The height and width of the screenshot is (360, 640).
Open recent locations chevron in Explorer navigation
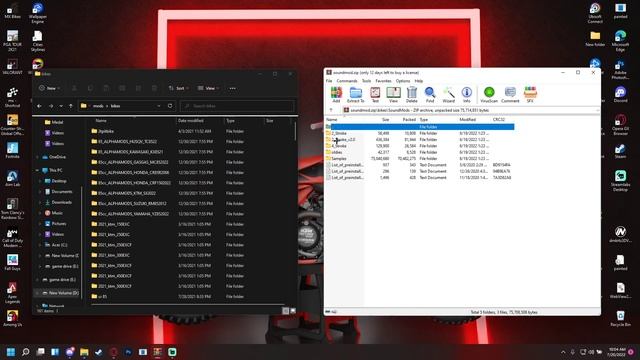(61, 106)
